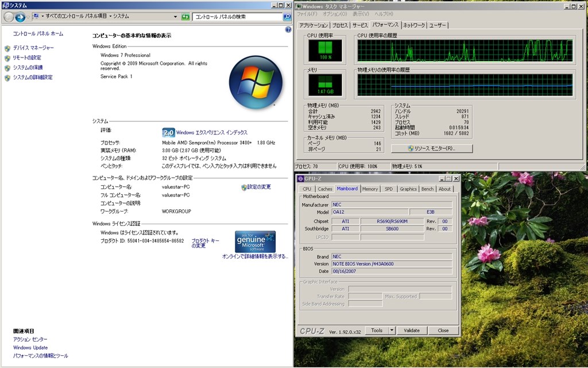
Task: Click the プロダクト キーの変更 link
Action: (205, 243)
